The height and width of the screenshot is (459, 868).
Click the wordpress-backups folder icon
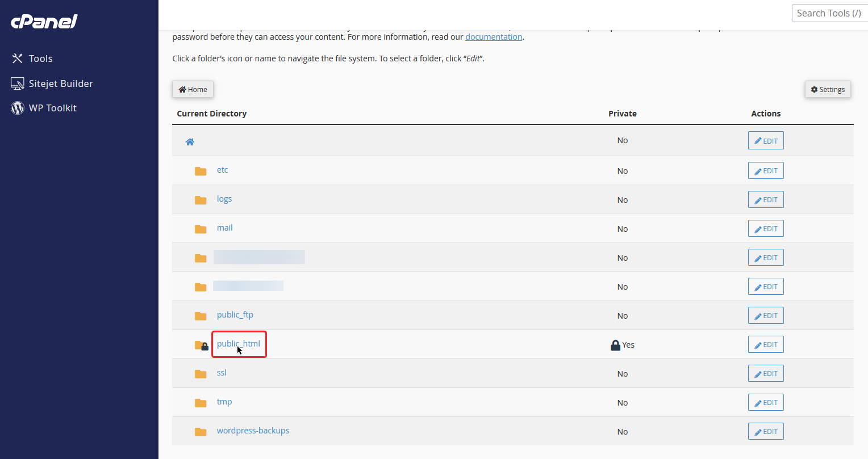(201, 432)
